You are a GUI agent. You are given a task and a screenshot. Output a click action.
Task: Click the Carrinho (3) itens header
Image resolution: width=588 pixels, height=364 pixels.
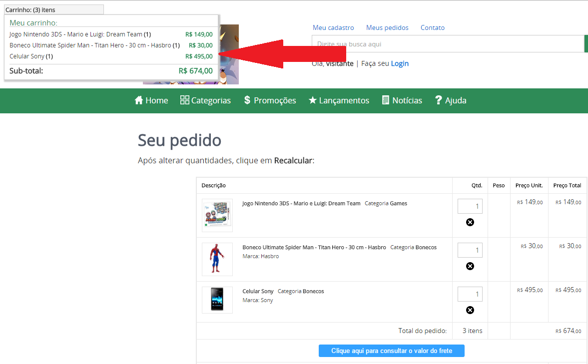tap(54, 10)
